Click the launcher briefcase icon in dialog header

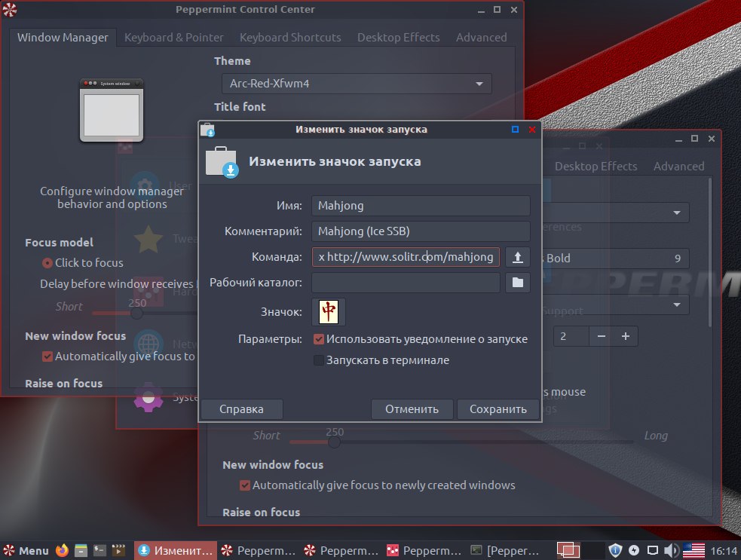point(222,161)
